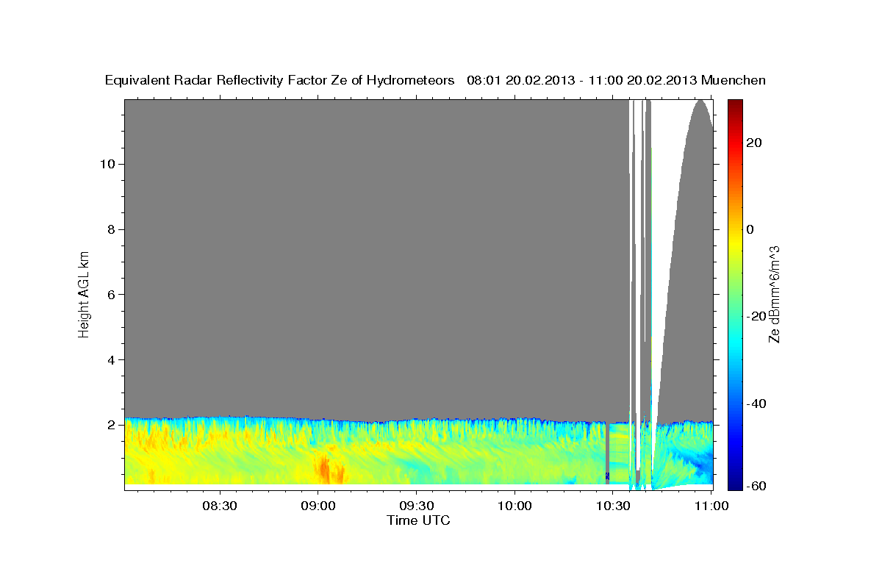882x588 pixels.
Task: Click the station name 'Muenchen'
Action: [x=734, y=81]
